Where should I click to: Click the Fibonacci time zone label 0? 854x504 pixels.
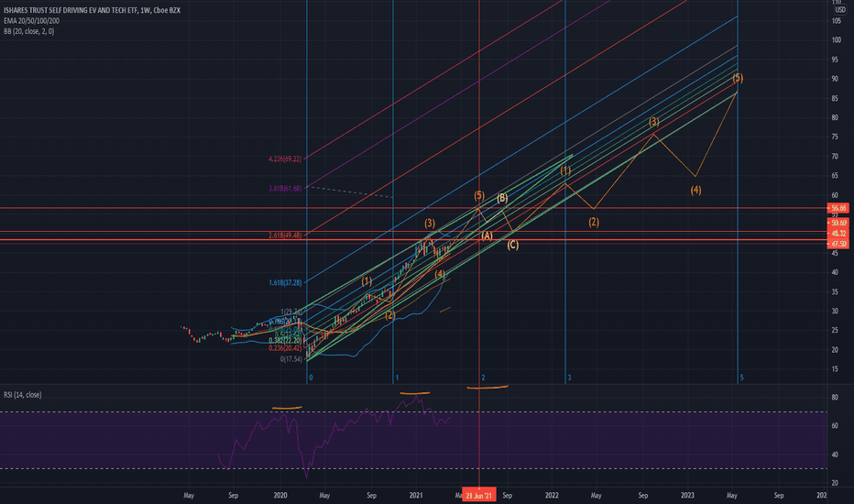coord(311,378)
